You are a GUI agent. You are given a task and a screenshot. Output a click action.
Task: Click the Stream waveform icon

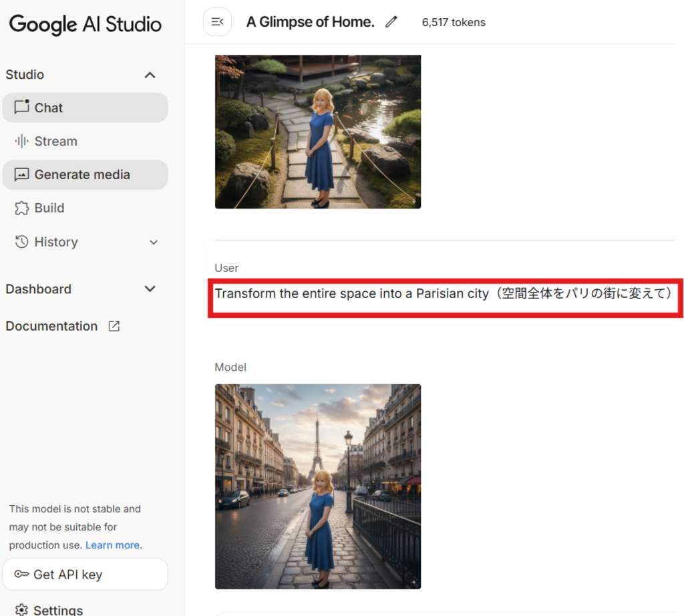tap(22, 141)
